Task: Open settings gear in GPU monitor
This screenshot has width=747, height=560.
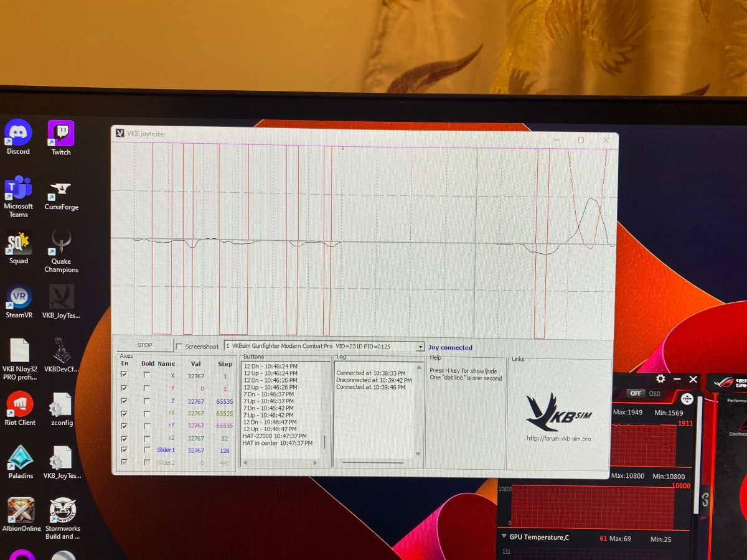Action: pyautogui.click(x=660, y=379)
